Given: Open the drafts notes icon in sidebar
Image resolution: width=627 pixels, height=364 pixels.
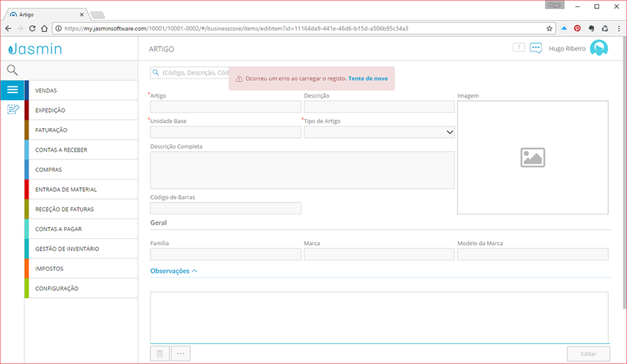Looking at the screenshot, I should 13,109.
